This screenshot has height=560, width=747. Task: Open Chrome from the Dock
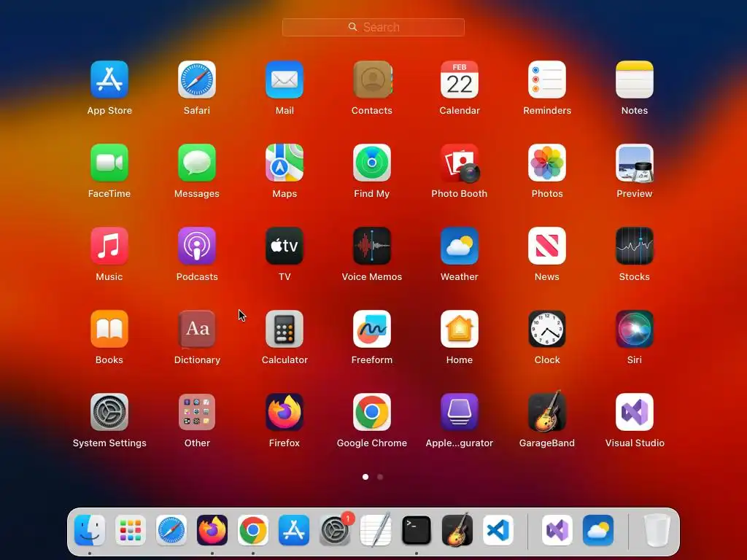click(253, 530)
